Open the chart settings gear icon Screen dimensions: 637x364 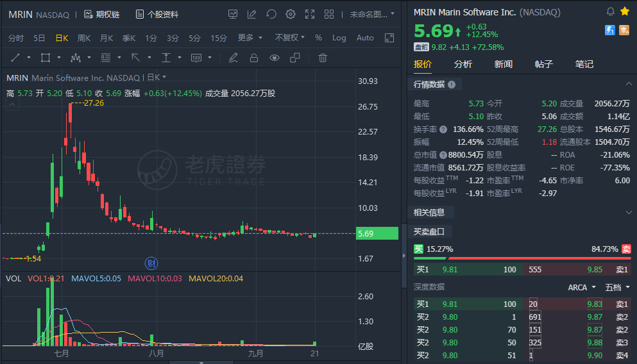291,14
